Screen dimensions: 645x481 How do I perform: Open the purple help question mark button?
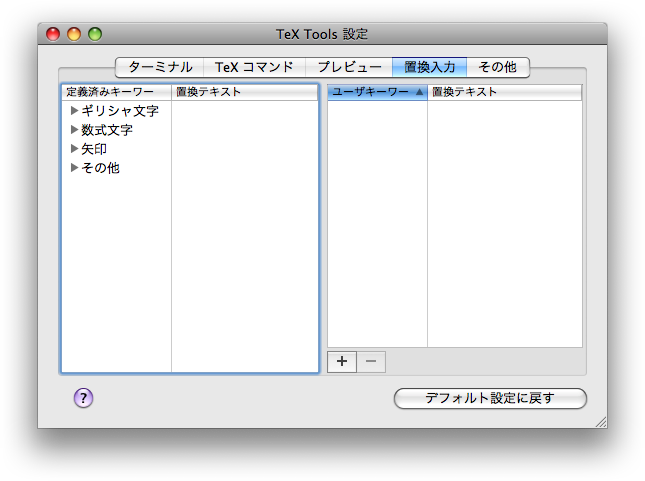pyautogui.click(x=84, y=398)
